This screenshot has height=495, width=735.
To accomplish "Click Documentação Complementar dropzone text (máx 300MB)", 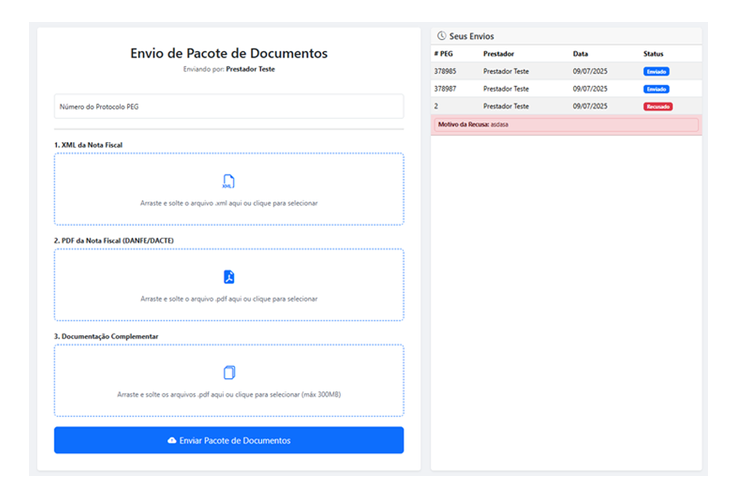I will click(x=228, y=394).
